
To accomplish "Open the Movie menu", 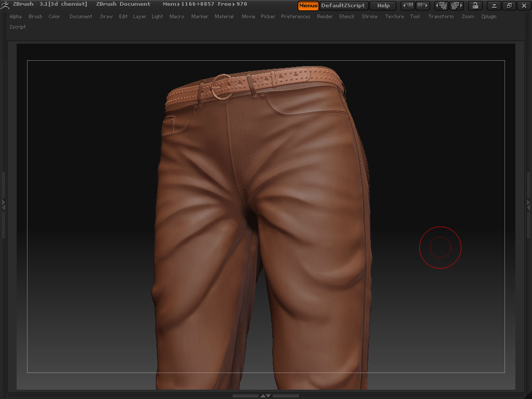I will tap(248, 16).
